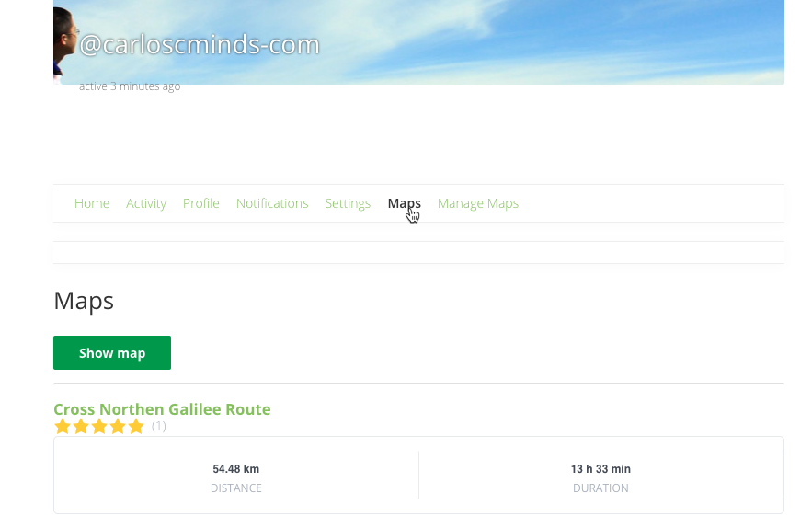Select the Maps tab
The height and width of the screenshot is (528, 812).
point(404,203)
